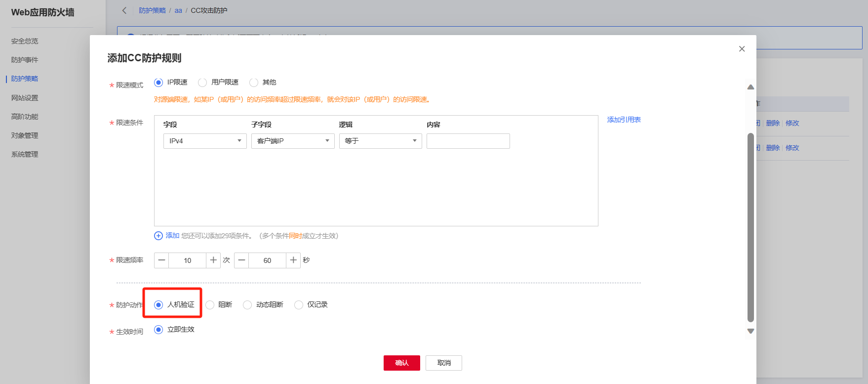868x384 pixels.
Task: Click the scroll-down arrow in dialog
Action: (x=750, y=331)
